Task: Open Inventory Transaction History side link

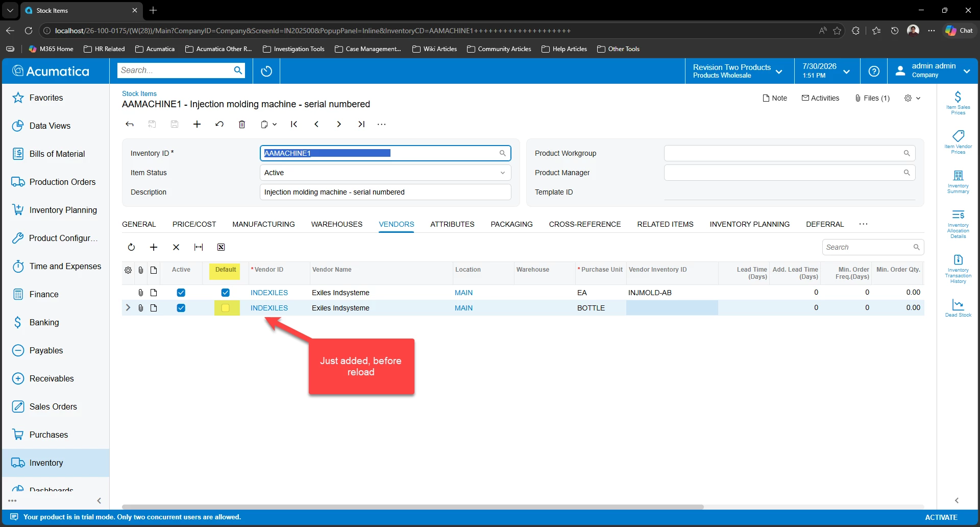Action: pyautogui.click(x=958, y=269)
